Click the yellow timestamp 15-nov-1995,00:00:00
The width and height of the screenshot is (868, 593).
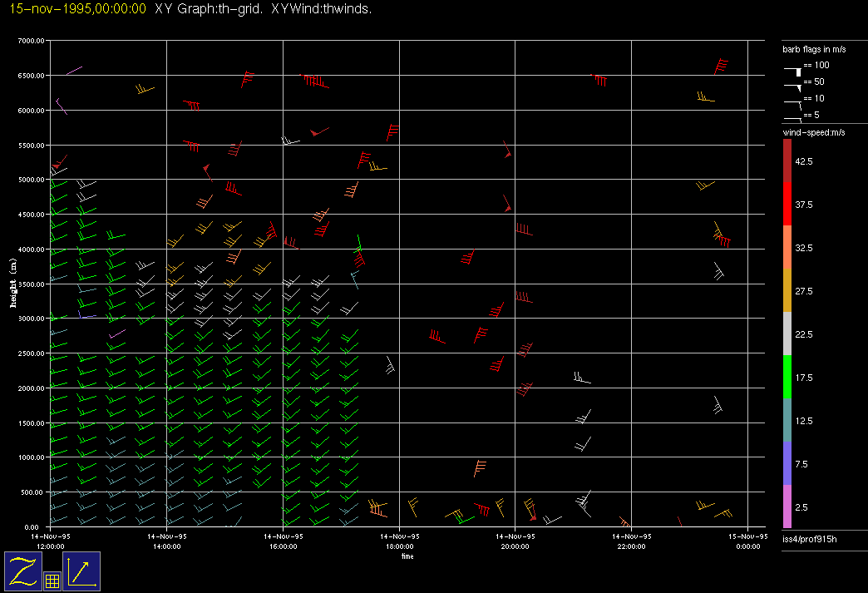point(77,9)
